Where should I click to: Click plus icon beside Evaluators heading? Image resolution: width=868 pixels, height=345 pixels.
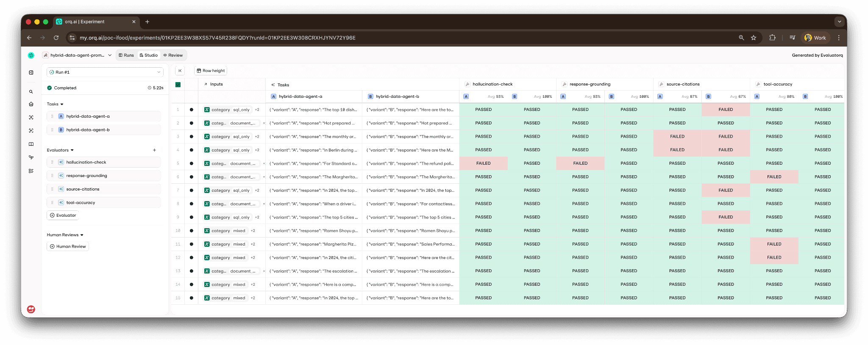pos(154,150)
